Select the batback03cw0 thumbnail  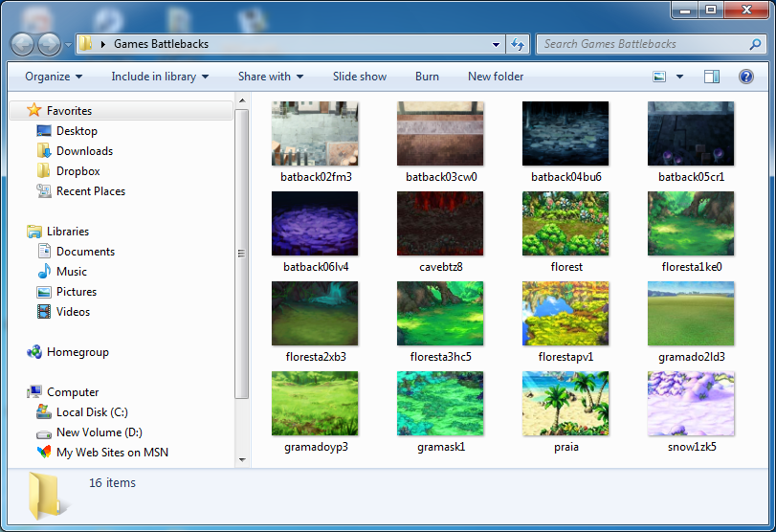(x=440, y=134)
